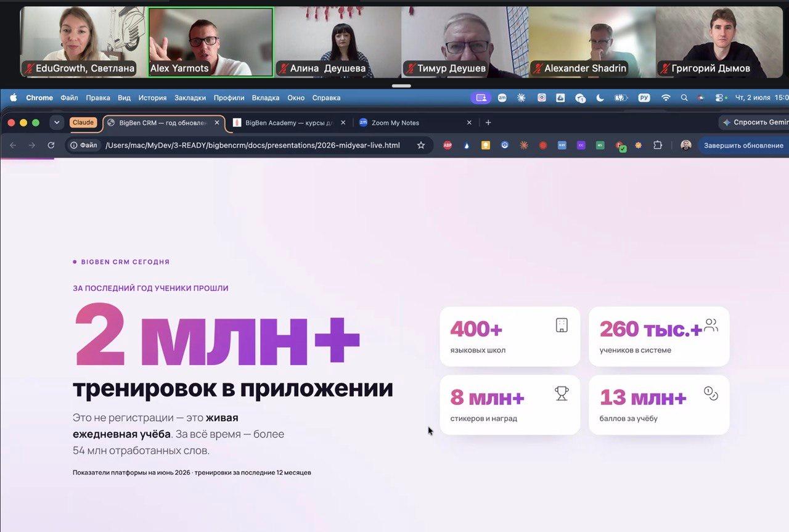Open the История menu
789x532 pixels.
(152, 97)
